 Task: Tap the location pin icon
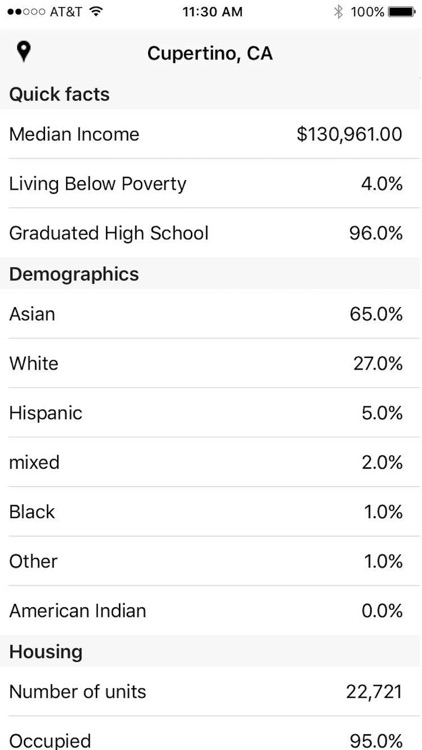click(23, 52)
